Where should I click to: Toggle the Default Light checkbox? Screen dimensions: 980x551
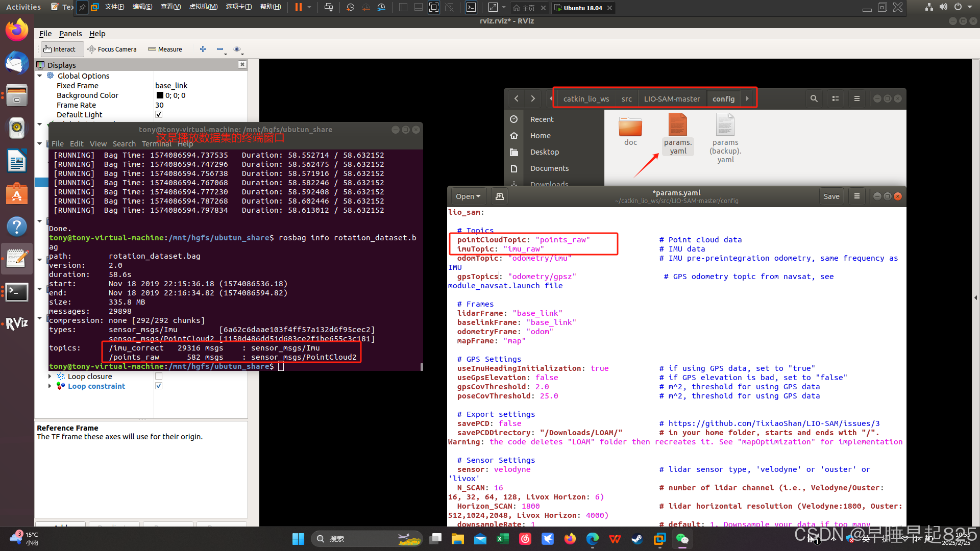pos(159,115)
